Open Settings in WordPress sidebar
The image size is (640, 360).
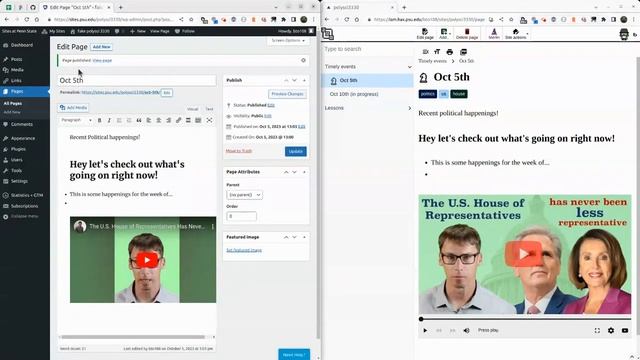(19, 181)
